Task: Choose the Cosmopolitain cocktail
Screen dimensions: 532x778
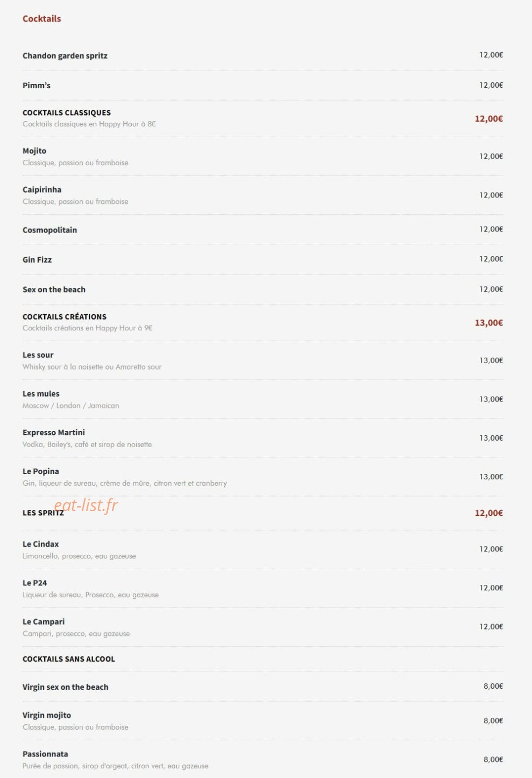Action: (49, 230)
